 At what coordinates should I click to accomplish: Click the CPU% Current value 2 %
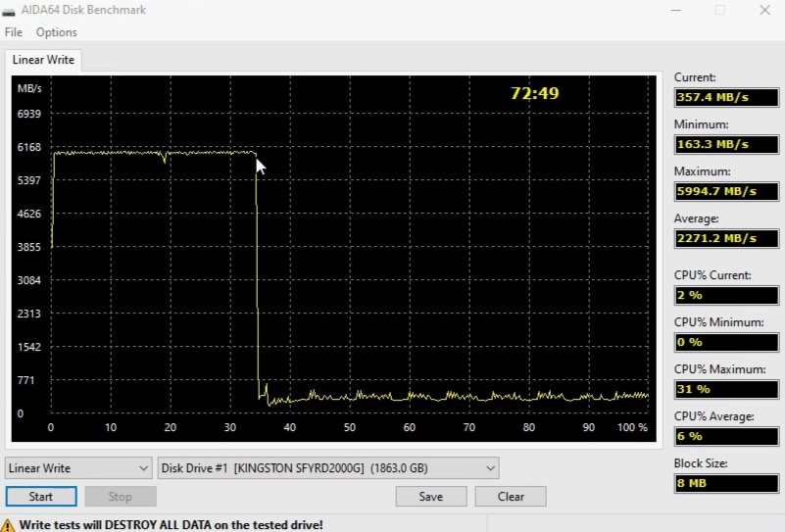(726, 295)
